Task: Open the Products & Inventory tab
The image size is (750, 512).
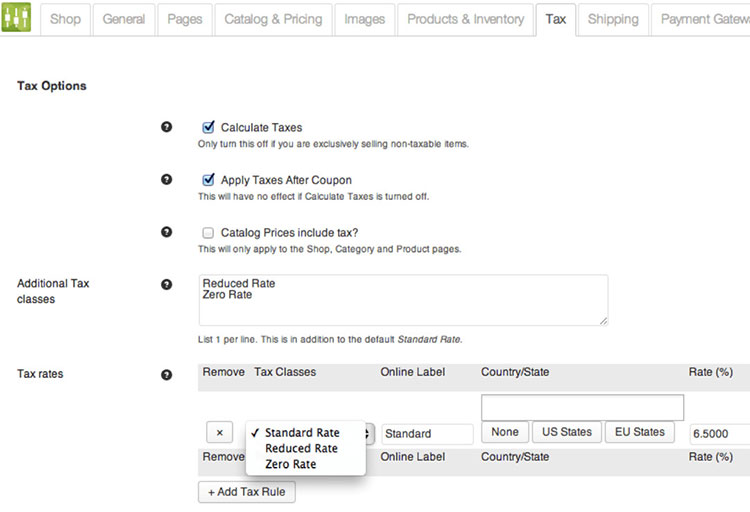Action: pyautogui.click(x=465, y=19)
